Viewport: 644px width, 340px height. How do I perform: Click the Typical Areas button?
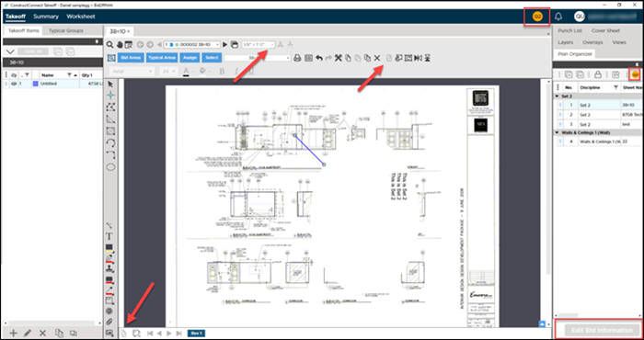(x=162, y=58)
